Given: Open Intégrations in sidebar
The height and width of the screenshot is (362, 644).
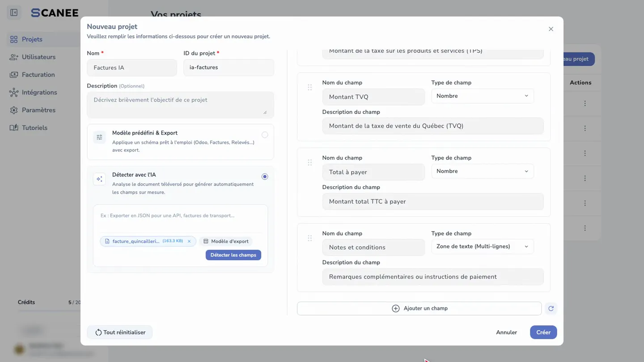Looking at the screenshot, I should [39, 93].
